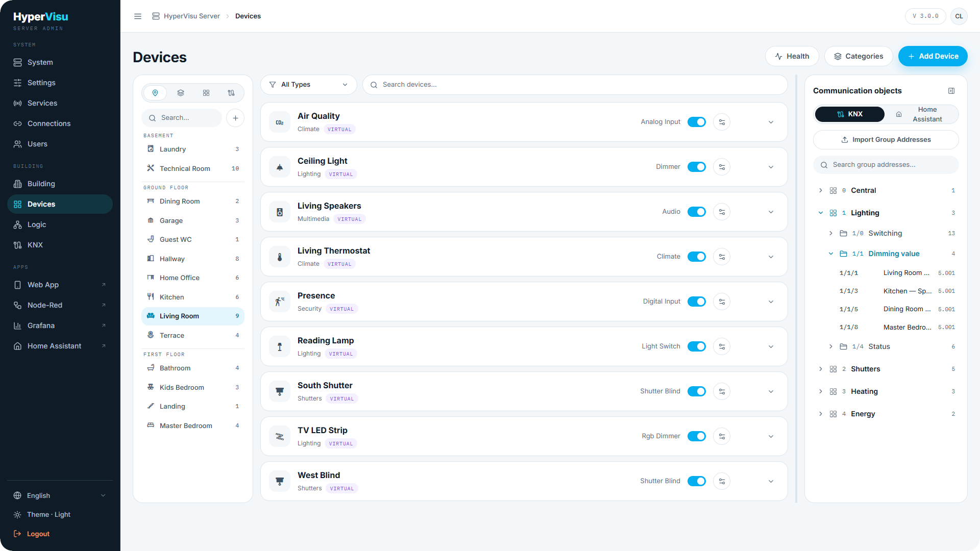Select the KNX routing view icon in room panel
The image size is (980, 551).
click(x=231, y=93)
